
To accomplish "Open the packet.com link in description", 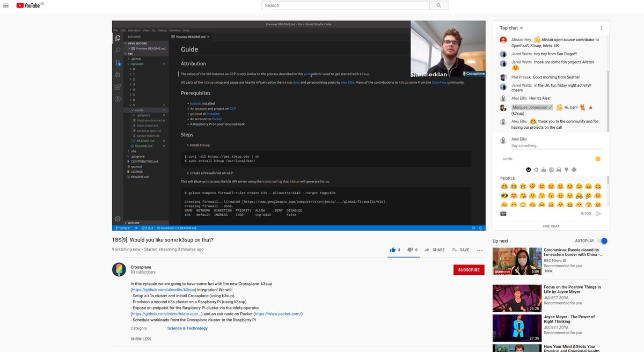I will coord(277,314).
